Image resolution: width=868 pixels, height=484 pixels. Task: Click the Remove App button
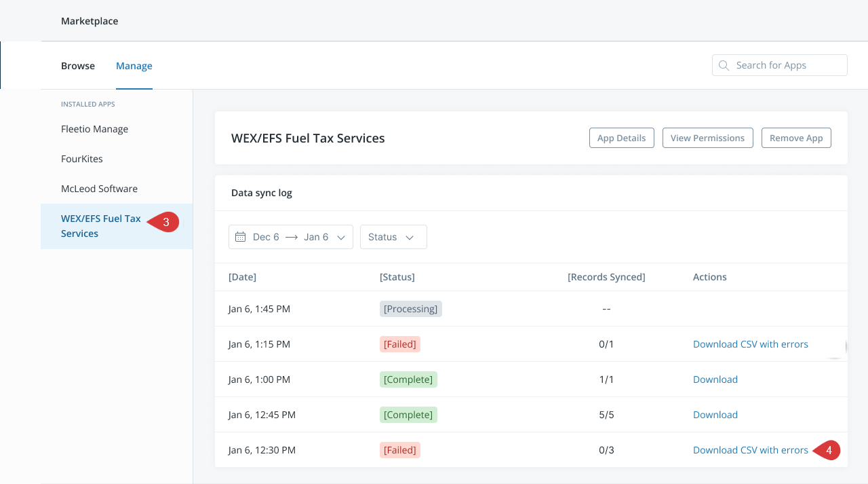click(796, 138)
